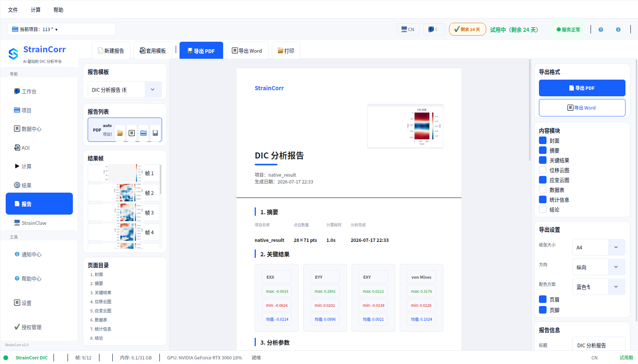The width and height of the screenshot is (638, 364).
Task: Click the 导出 Word button in export panel
Action: 582,108
